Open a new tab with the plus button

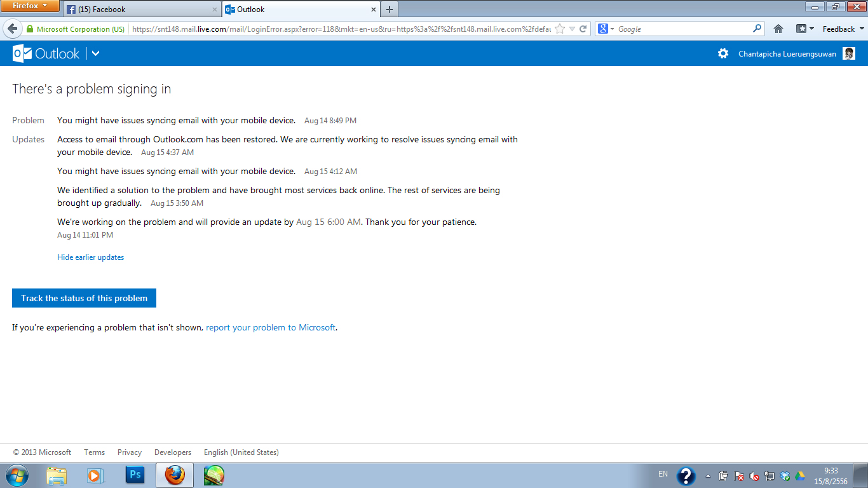tap(389, 10)
